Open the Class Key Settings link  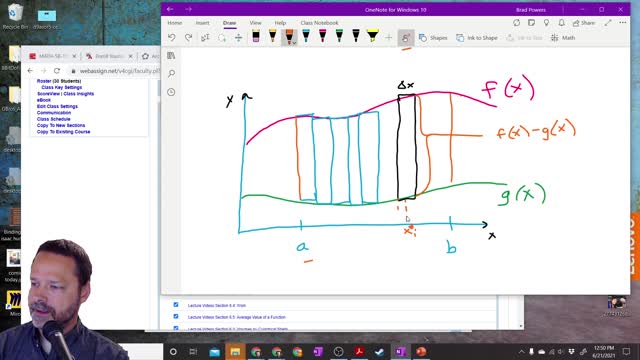(x=62, y=87)
